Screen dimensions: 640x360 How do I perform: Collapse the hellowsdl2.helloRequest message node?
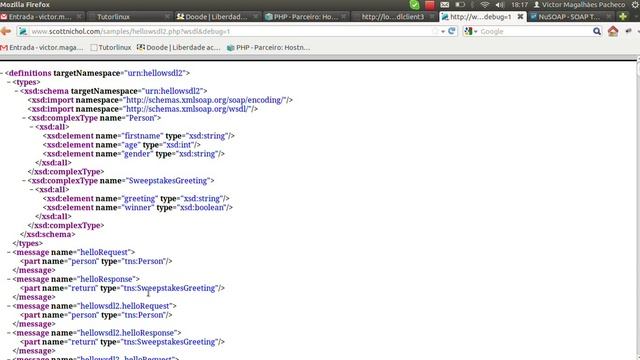pyautogui.click(x=9, y=307)
